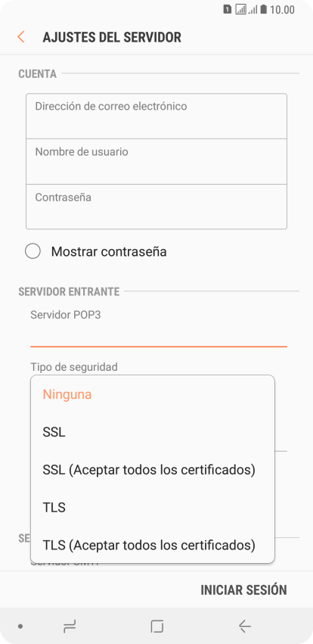Select TLS (Aceptar todos los certificados)

tap(153, 545)
